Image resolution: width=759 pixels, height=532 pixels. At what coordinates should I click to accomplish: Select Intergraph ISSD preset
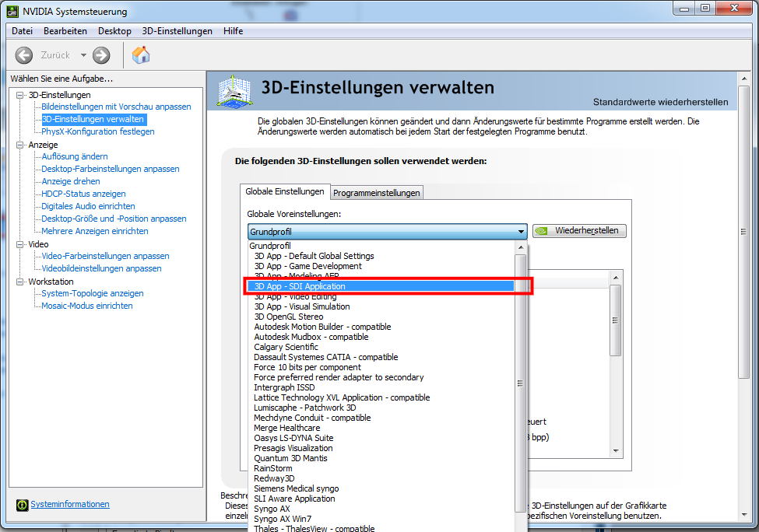(381, 387)
